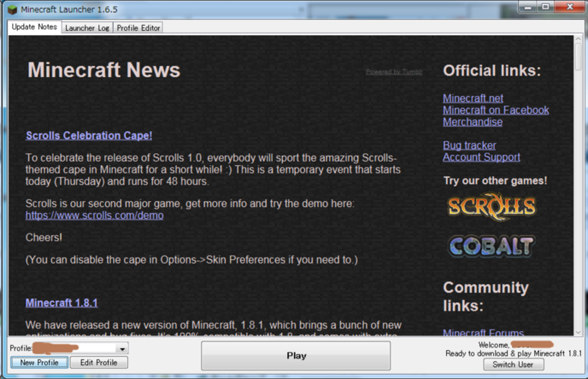Viewport: 588px width, 379px height.
Task: Maximize the Minecraft Launcher window
Action: click(545, 7)
